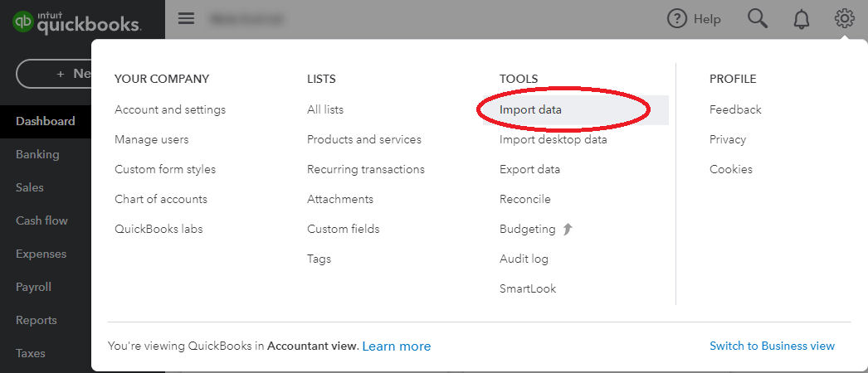
Task: Open Recurring transactions
Action: point(366,169)
